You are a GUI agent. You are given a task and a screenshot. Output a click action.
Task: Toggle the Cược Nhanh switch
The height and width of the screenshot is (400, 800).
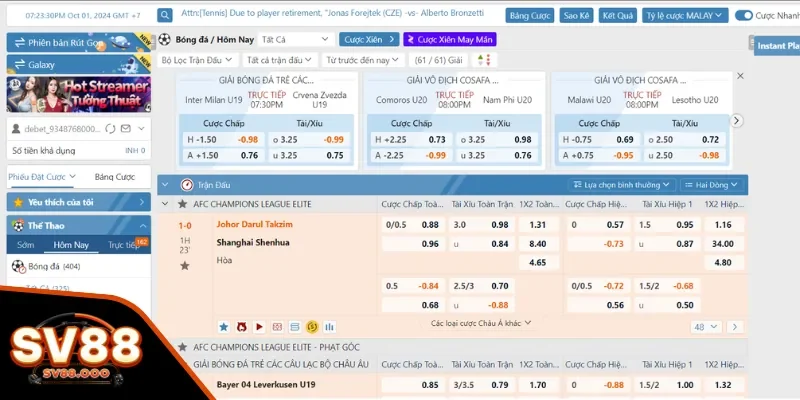tap(744, 15)
